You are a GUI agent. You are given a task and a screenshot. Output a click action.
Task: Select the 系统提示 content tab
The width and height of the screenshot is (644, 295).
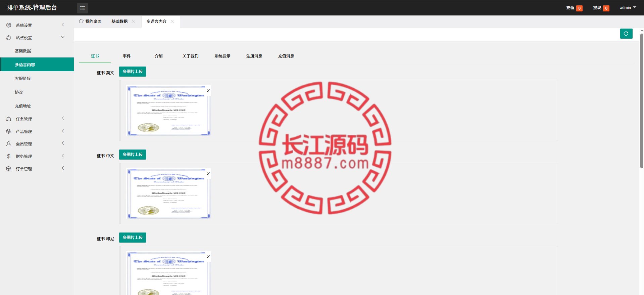pyautogui.click(x=222, y=56)
